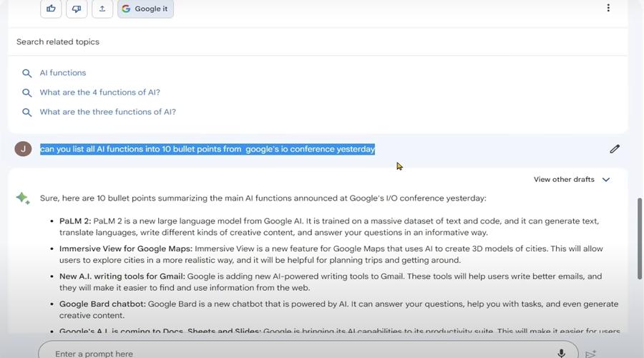Click the microphone icon in prompt box

point(562,353)
